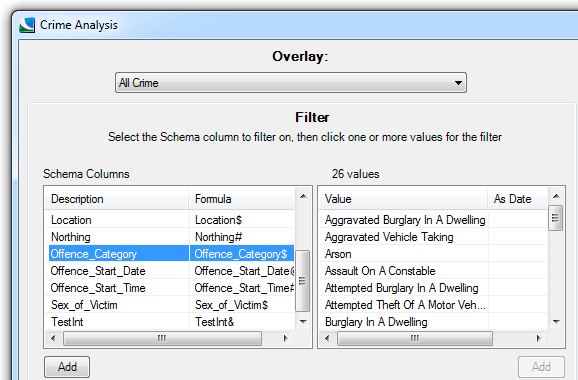
Task: Click the Northing# formula cell
Action: (x=218, y=237)
